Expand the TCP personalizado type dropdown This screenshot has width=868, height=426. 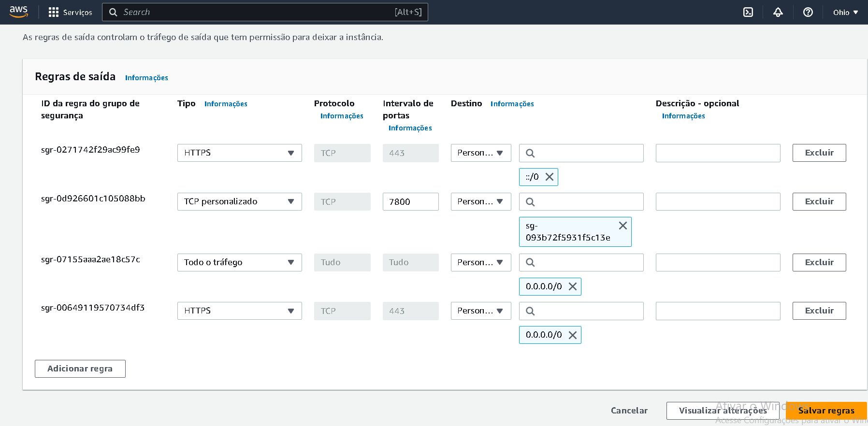[239, 201]
